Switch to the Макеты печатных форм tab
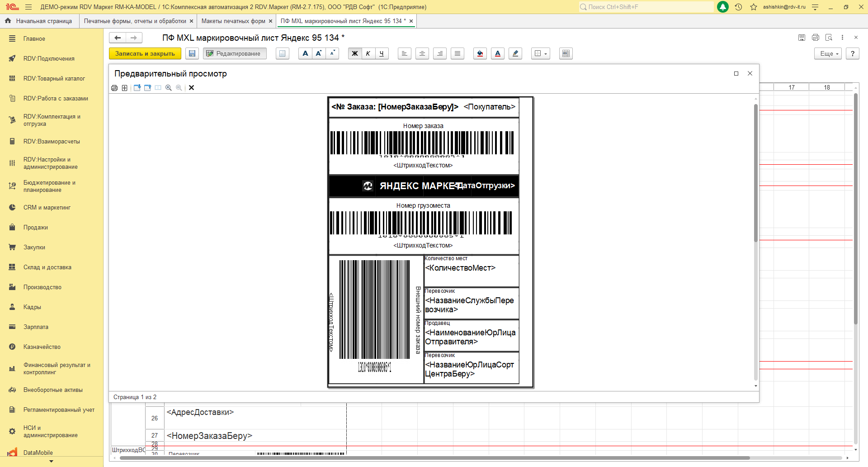 (x=233, y=21)
